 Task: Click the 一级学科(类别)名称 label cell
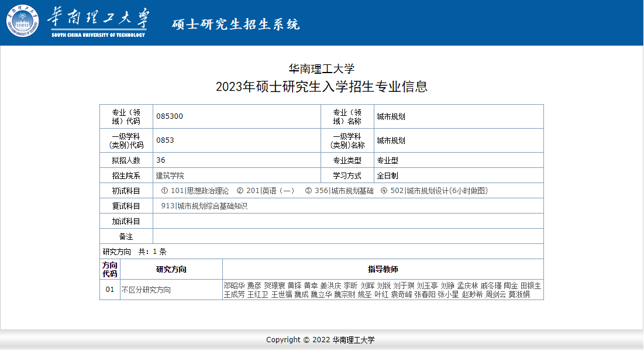pos(347,140)
